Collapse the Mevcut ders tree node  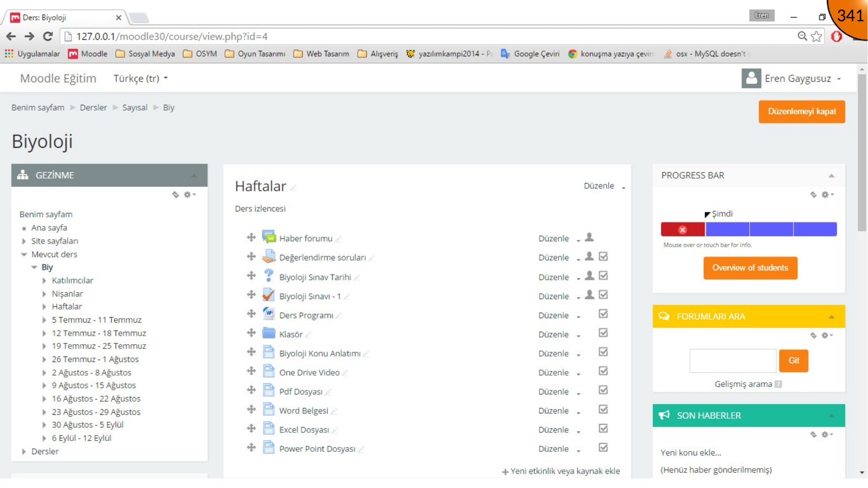click(24, 254)
